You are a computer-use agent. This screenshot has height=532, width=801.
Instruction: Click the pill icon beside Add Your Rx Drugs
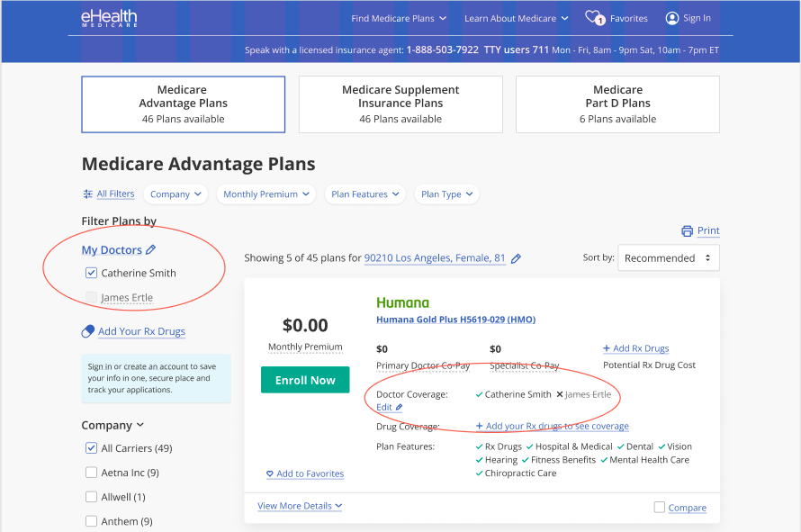coord(88,331)
